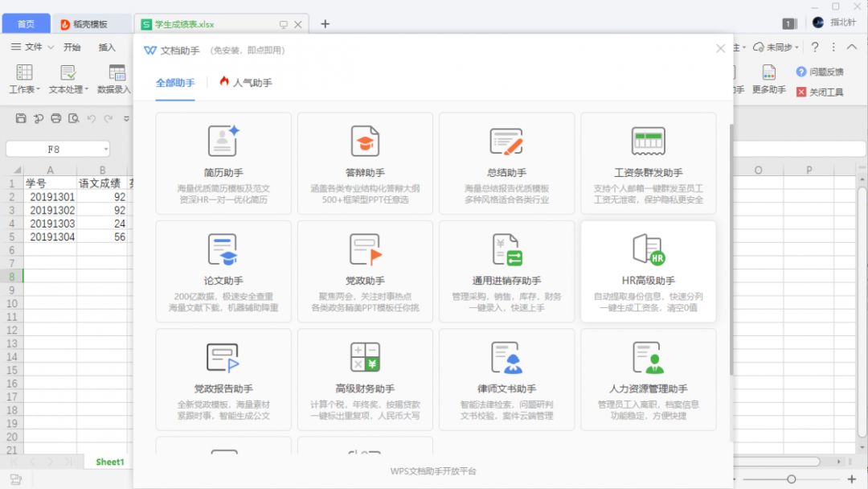Select the 语文成绩 header cell
Screen dimensions: 868x489
coord(102,183)
